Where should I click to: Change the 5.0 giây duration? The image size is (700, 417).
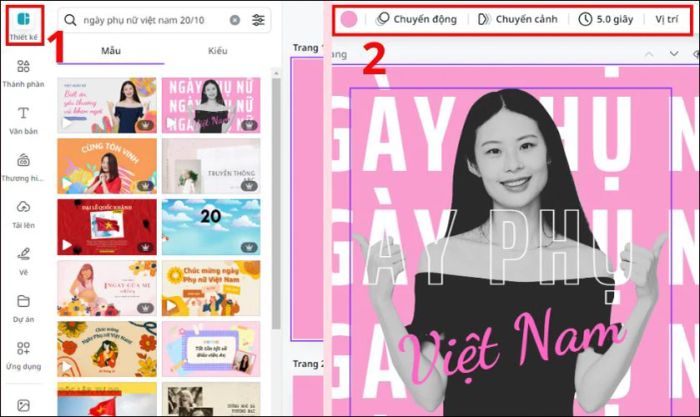pos(606,19)
